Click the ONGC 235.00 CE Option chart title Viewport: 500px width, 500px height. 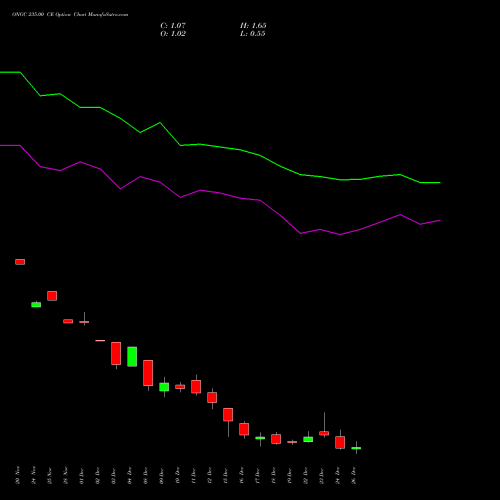tap(70, 15)
